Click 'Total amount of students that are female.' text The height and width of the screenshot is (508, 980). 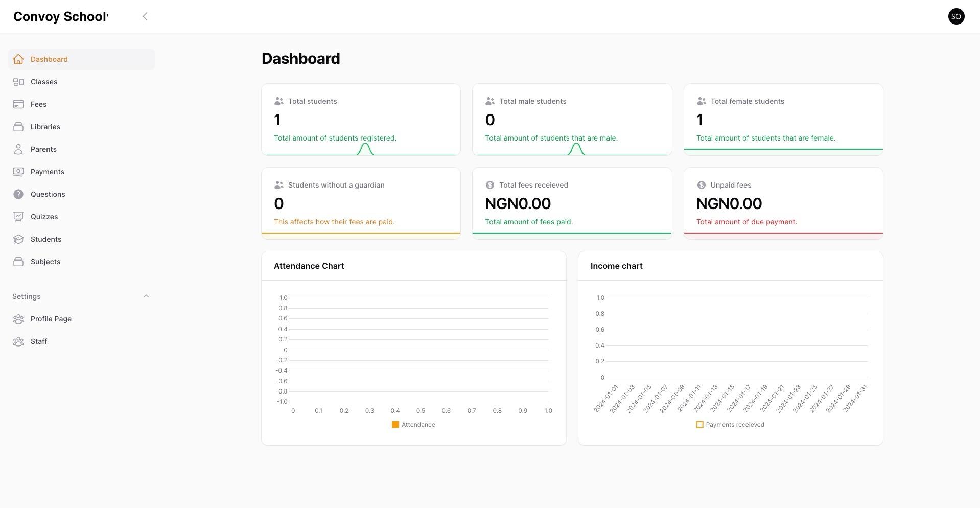[x=766, y=138]
